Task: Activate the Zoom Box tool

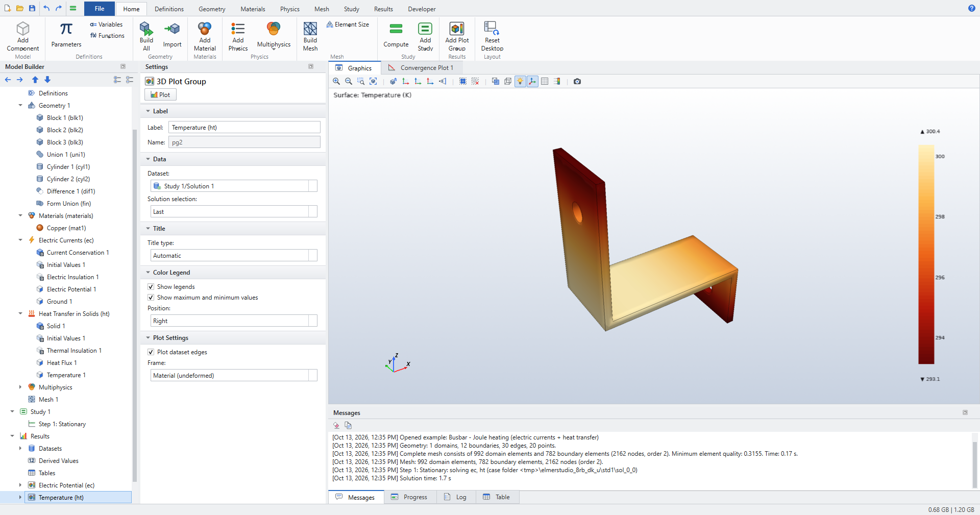Action: point(361,81)
